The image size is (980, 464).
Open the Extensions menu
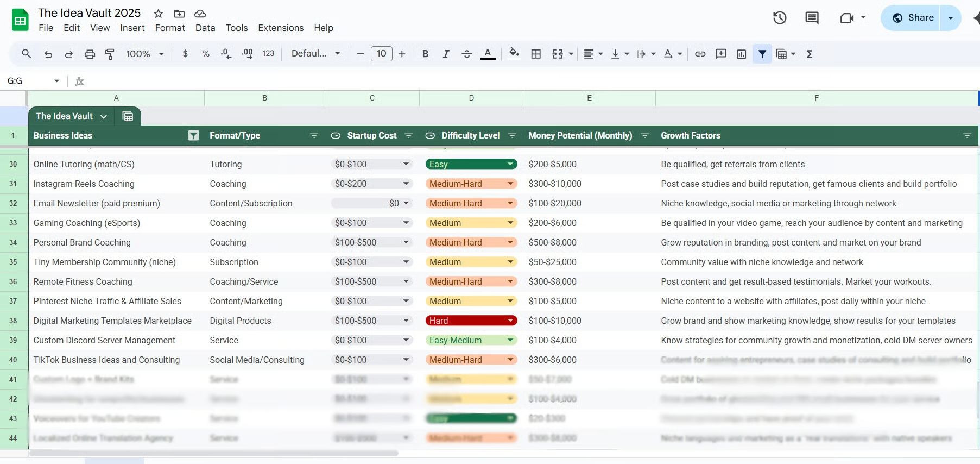pos(281,28)
